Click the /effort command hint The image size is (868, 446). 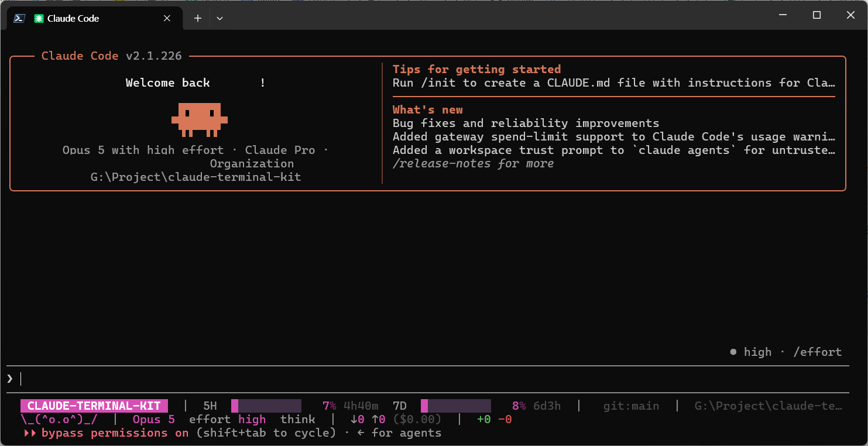click(x=818, y=352)
